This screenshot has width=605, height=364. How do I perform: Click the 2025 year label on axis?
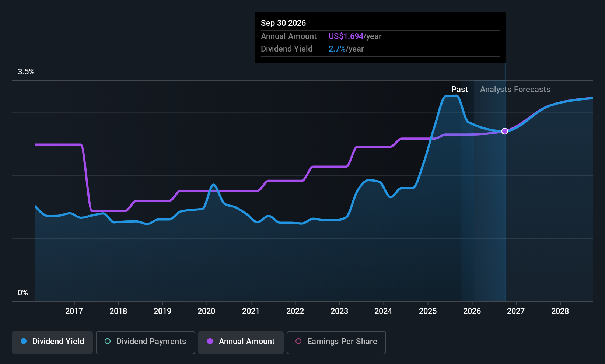pos(428,311)
